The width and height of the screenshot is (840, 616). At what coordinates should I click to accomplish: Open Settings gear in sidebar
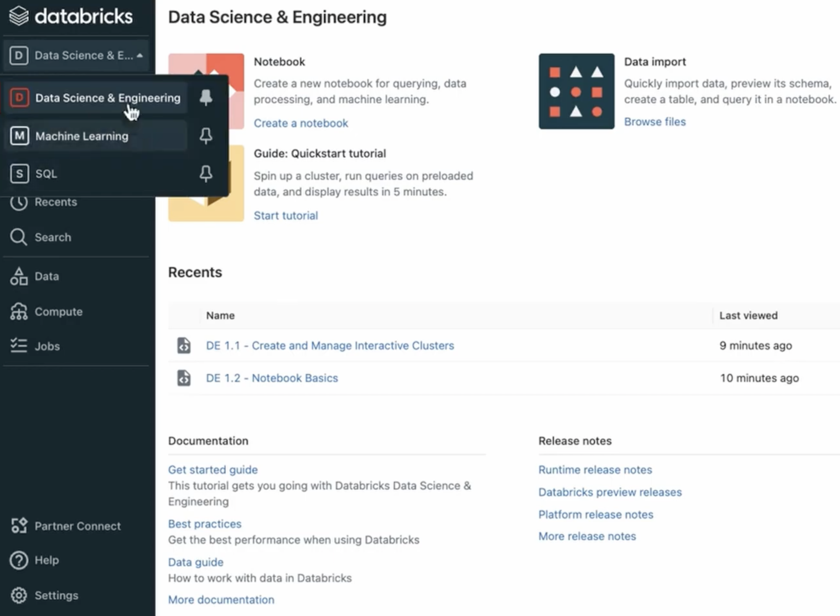[19, 595]
